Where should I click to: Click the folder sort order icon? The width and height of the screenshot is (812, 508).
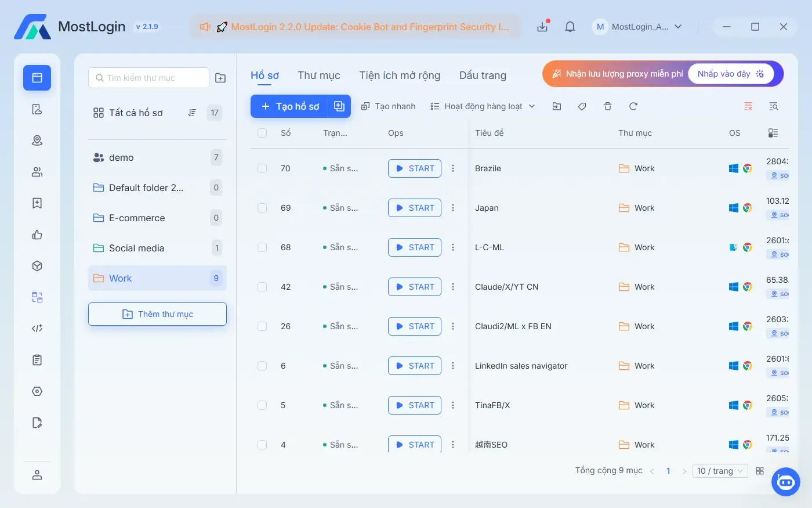(x=192, y=113)
